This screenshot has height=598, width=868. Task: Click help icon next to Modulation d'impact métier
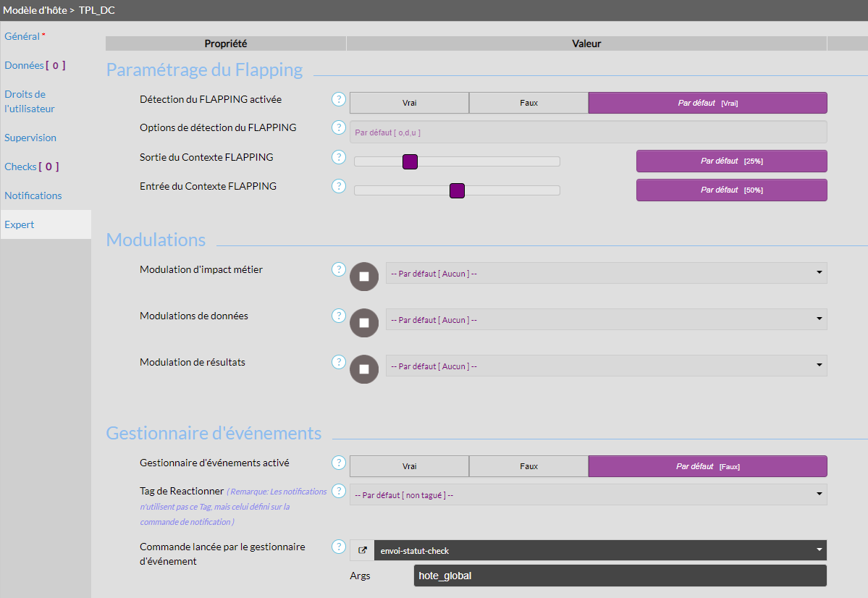(x=338, y=269)
